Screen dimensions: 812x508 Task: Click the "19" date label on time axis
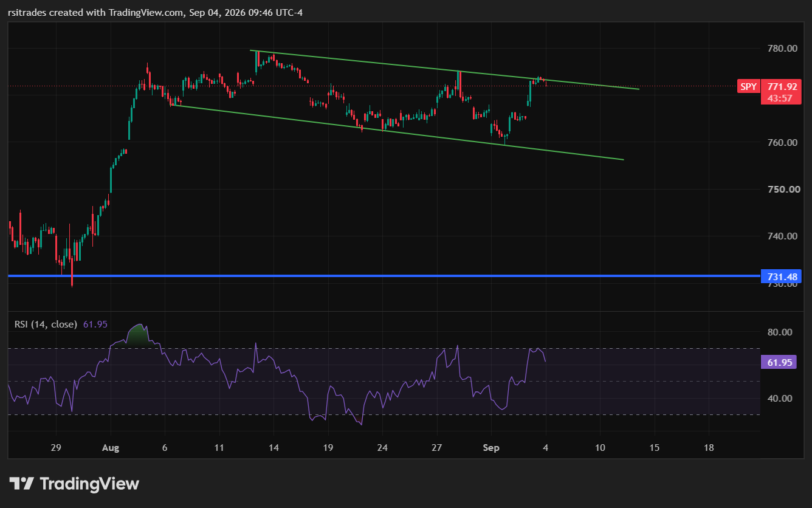[x=328, y=448]
